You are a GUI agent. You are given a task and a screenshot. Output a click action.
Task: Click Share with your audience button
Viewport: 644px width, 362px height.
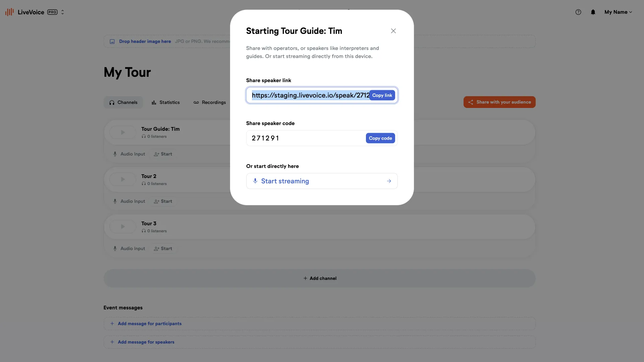click(x=499, y=102)
